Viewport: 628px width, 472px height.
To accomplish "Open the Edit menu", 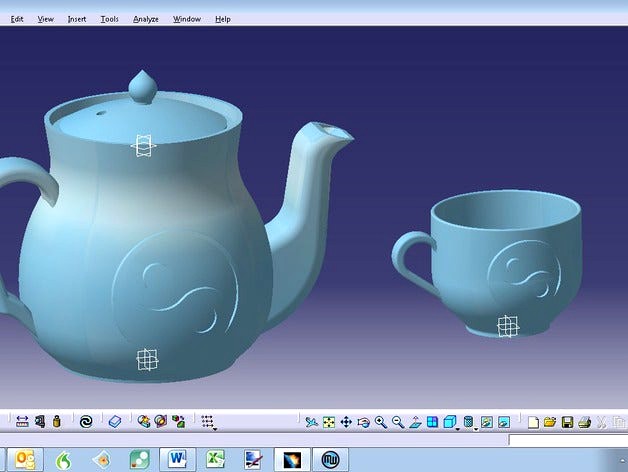I will 17,19.
